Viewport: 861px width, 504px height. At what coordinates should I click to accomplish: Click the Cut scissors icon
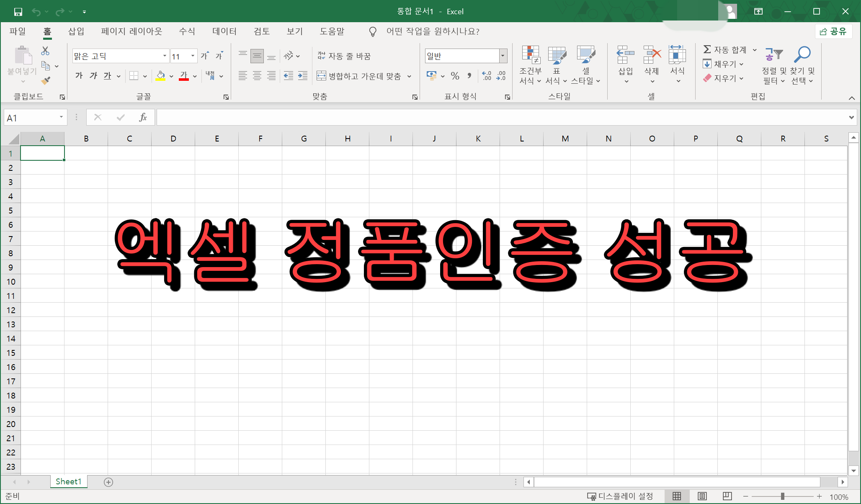point(45,51)
